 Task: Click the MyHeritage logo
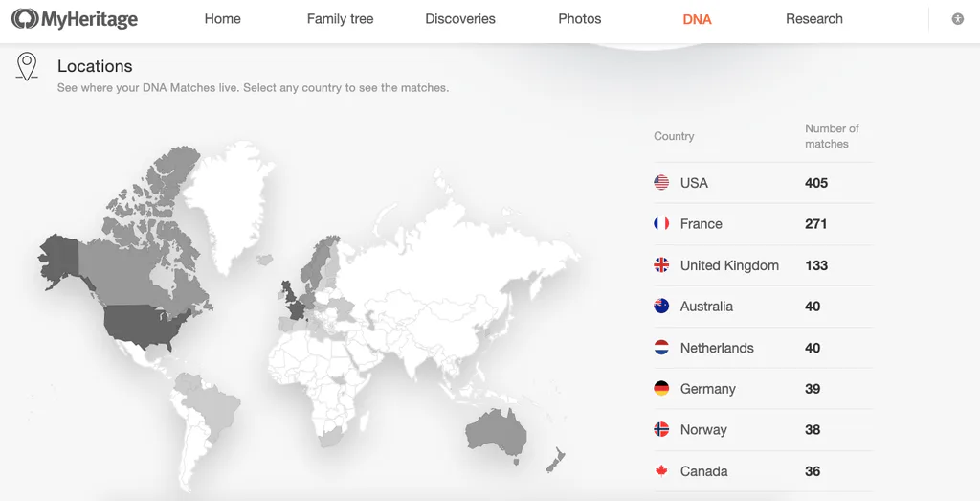(75, 19)
